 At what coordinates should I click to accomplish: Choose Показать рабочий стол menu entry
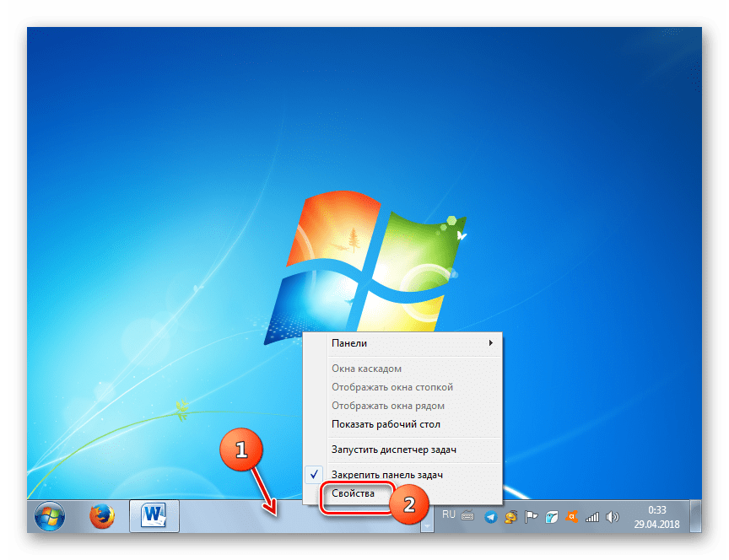click(x=402, y=424)
